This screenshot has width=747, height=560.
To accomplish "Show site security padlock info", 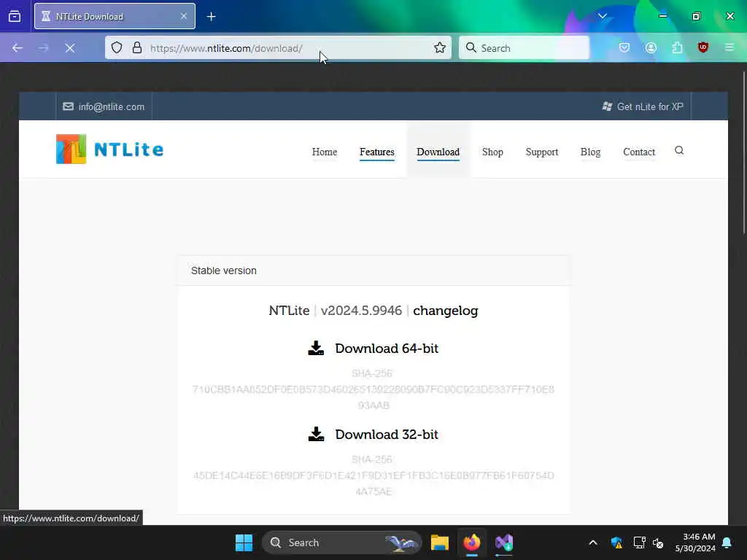I will pos(137,47).
